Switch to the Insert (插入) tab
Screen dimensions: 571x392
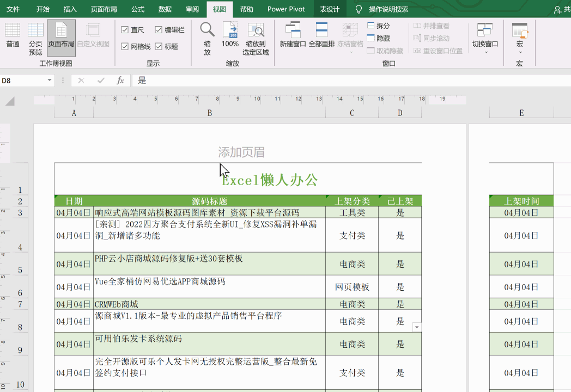tap(70, 9)
